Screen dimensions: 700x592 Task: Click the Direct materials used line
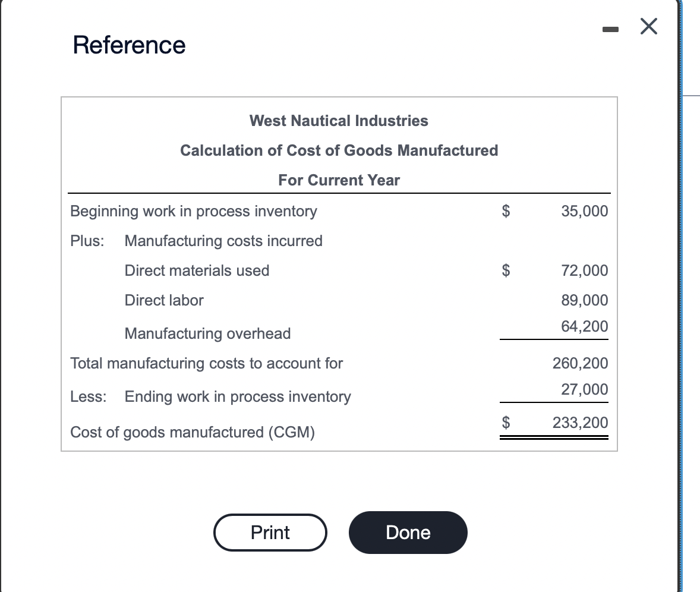click(197, 270)
